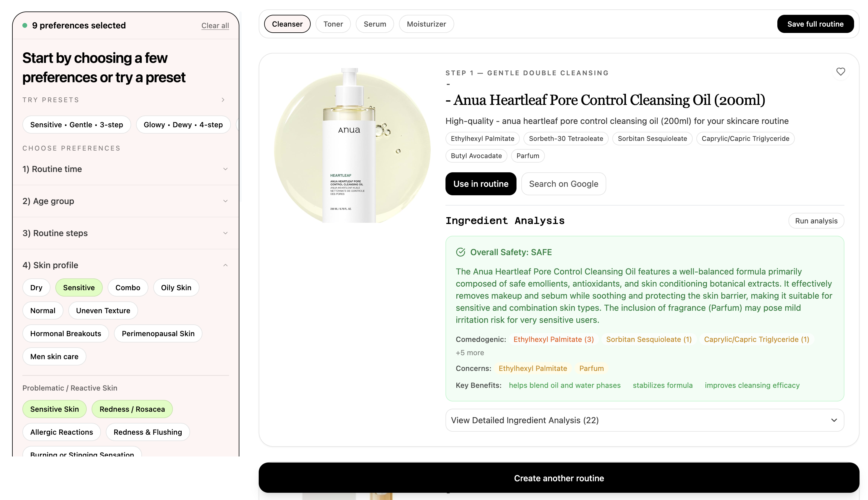Expand "View Detailed Ingredient Analysis (22)"

[x=645, y=420]
